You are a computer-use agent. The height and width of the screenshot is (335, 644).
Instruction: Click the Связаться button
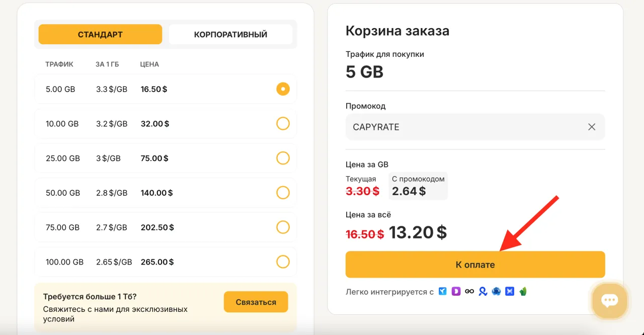256,302
